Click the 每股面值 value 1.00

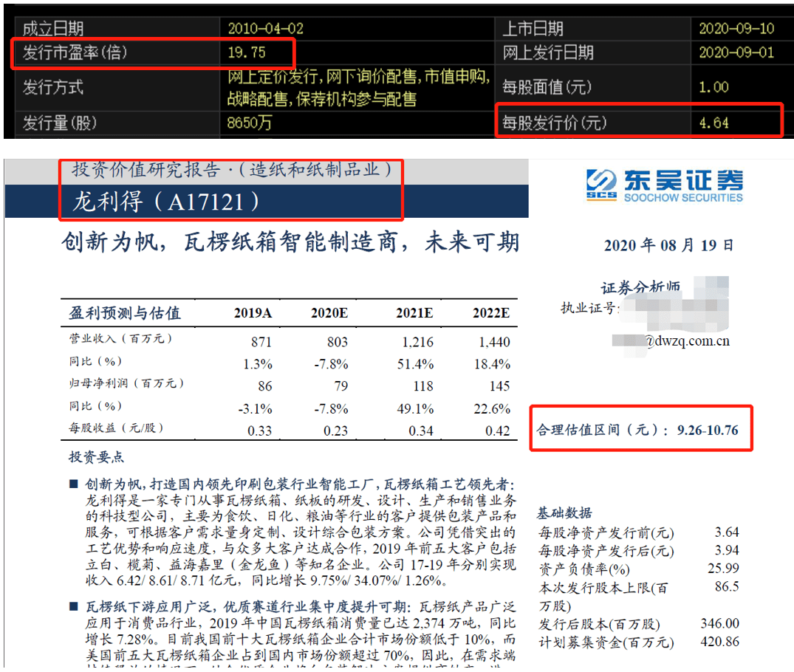point(713,87)
